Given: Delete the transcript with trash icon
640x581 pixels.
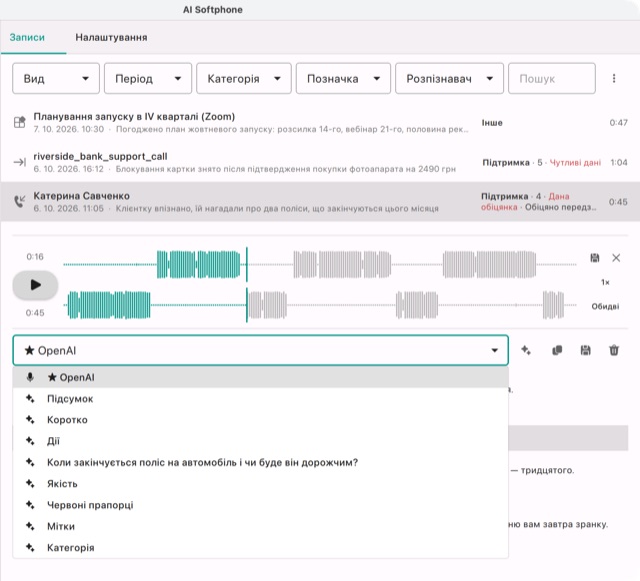Looking at the screenshot, I should pyautogui.click(x=614, y=350).
